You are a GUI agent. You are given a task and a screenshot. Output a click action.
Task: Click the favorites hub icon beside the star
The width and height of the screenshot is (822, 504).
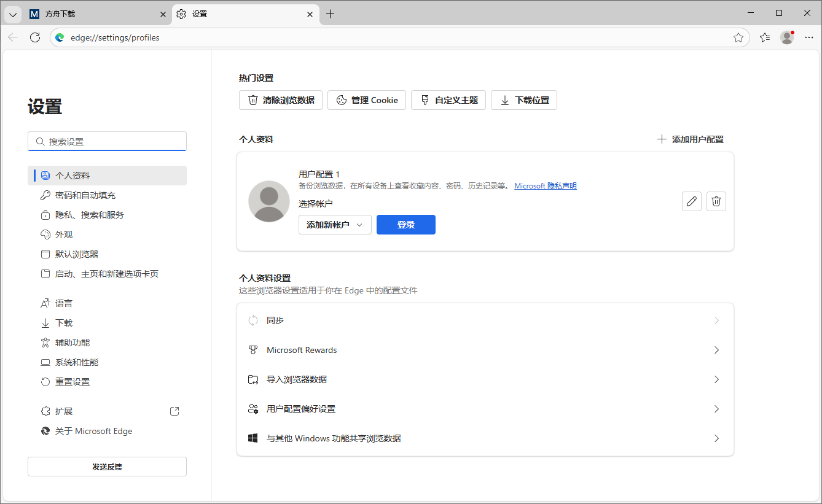point(764,37)
